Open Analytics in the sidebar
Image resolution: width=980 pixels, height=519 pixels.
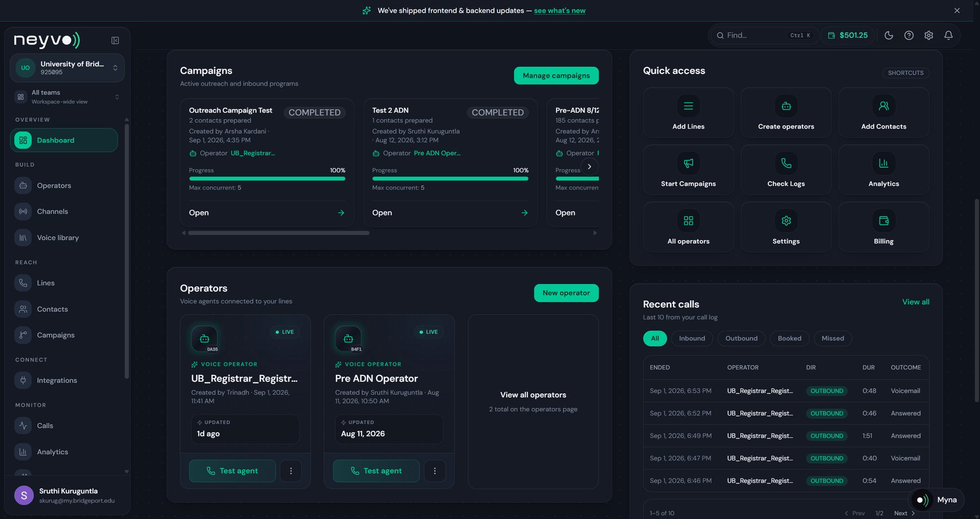(x=64, y=452)
